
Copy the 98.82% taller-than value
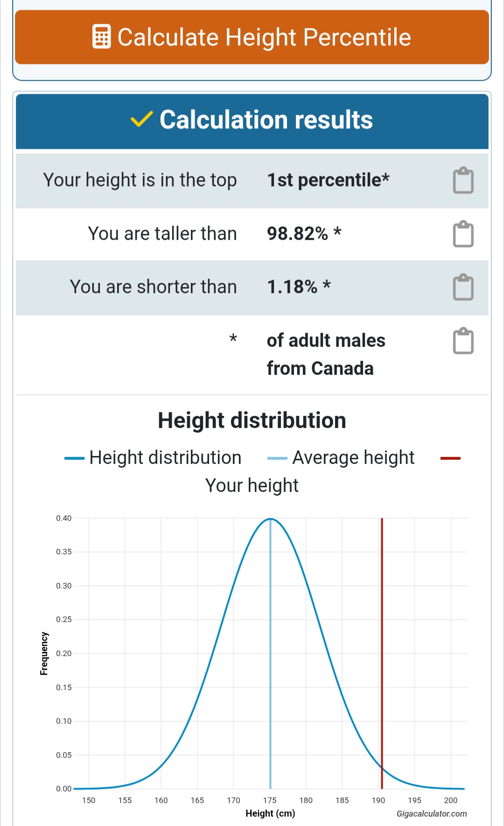click(x=463, y=234)
